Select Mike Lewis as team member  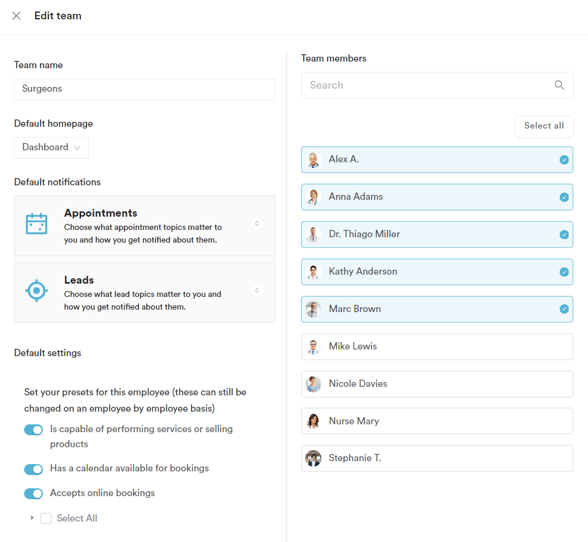[437, 347]
